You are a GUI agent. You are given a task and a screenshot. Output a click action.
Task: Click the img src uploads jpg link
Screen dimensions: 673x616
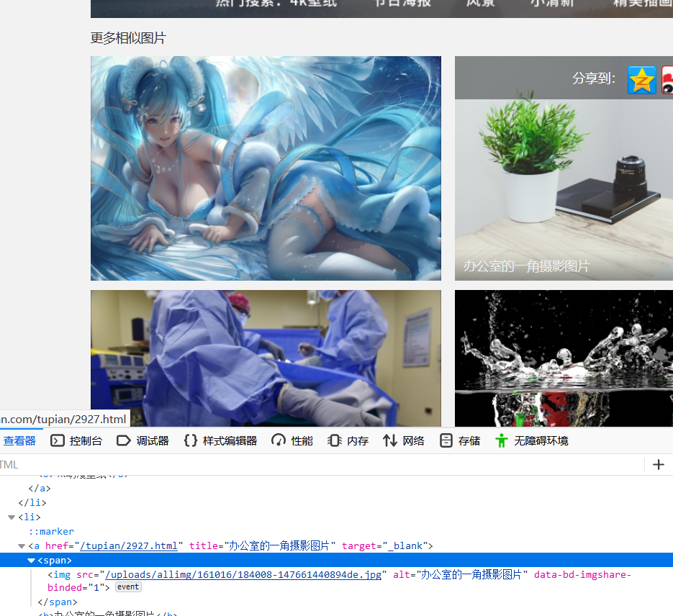click(x=243, y=575)
